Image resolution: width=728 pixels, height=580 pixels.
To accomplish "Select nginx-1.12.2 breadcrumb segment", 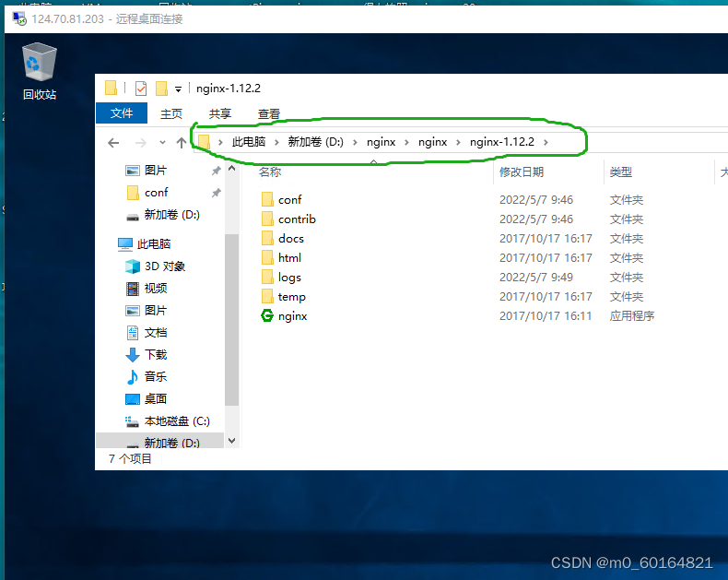I will pyautogui.click(x=502, y=142).
